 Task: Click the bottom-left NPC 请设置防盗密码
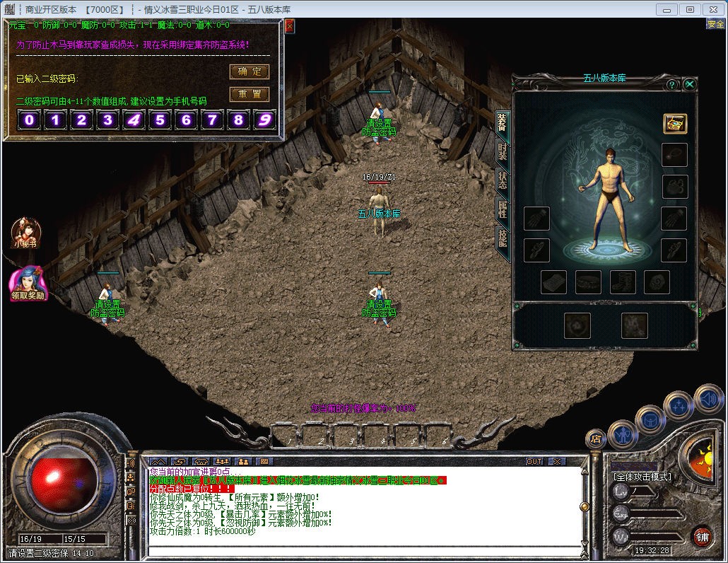click(107, 303)
